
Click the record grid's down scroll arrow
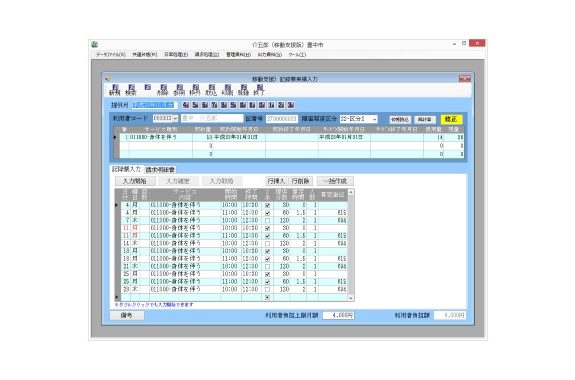(351, 298)
